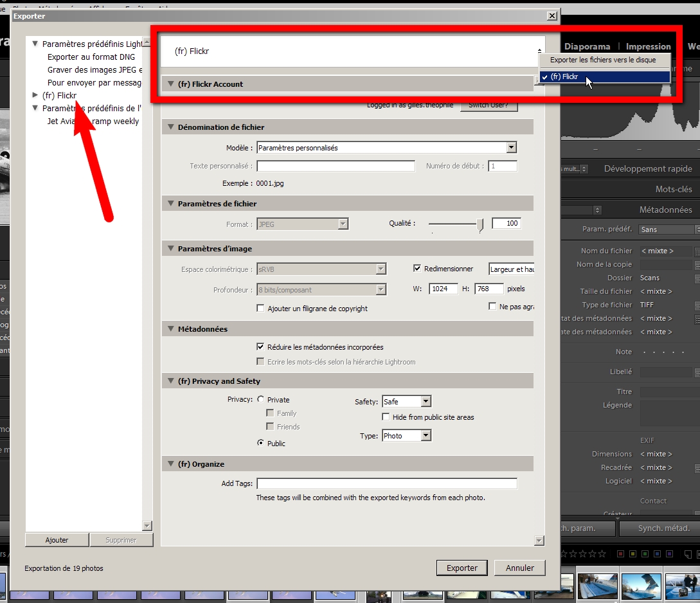This screenshot has width=700, height=603.
Task: Apply the red color label
Action: (x=620, y=554)
